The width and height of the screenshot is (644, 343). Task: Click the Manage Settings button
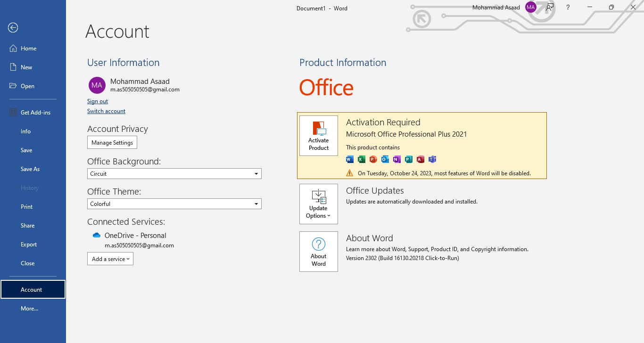(x=112, y=143)
